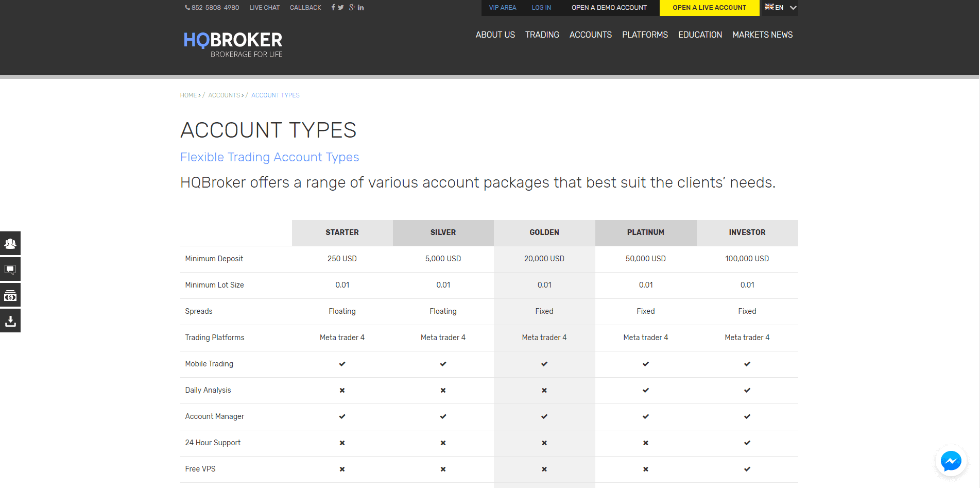Open the Messenger chat bubble at bottom right
The width and height of the screenshot is (980, 488).
point(951,461)
